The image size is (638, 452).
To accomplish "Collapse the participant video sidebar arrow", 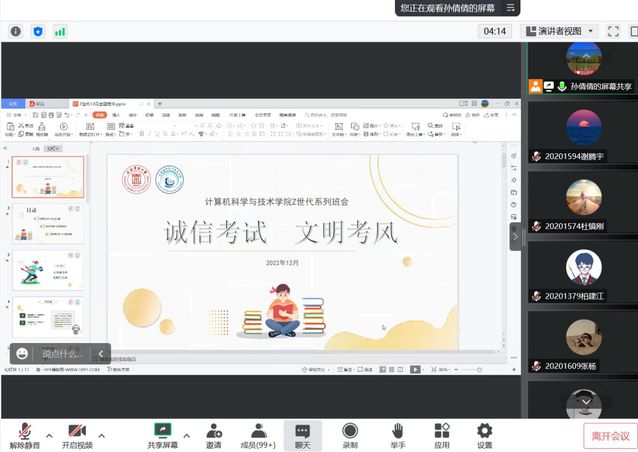I will coord(516,236).
